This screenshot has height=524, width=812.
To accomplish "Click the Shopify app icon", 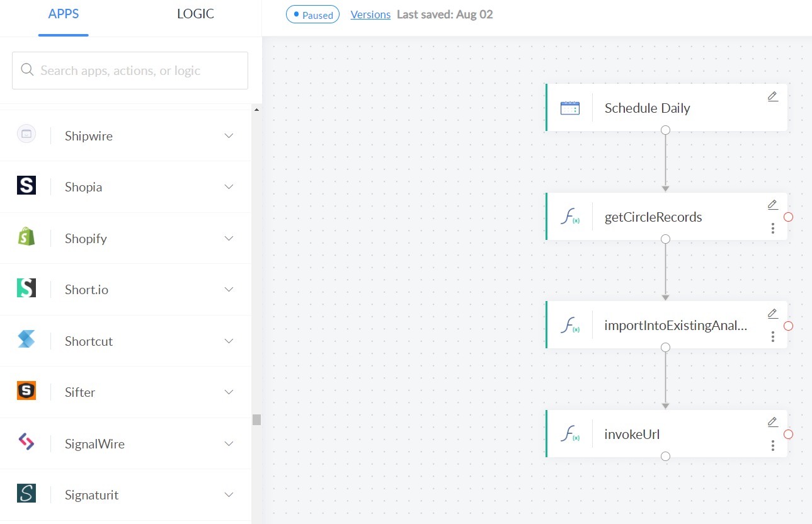I will point(26,237).
